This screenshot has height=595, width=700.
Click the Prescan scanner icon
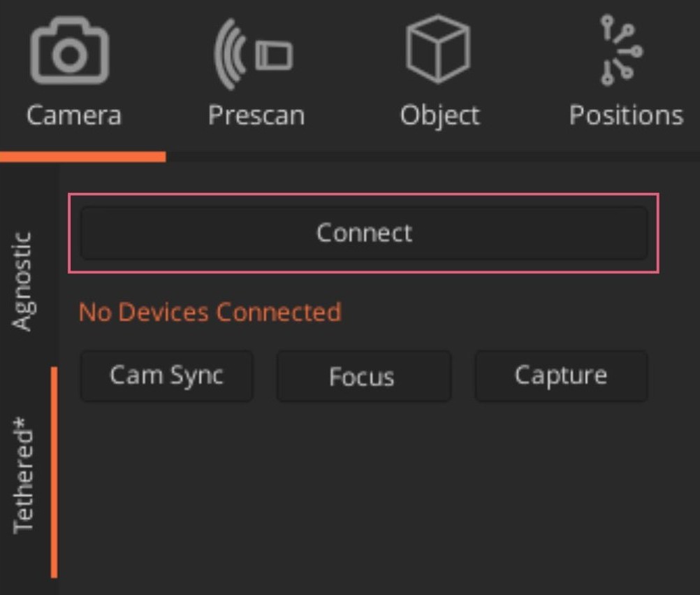pos(254,55)
